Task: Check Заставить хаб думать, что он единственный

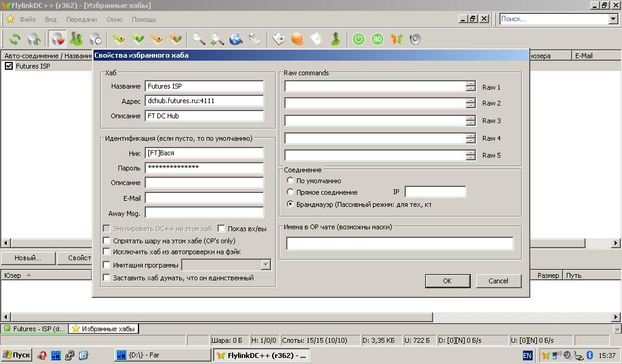Action: [106, 278]
